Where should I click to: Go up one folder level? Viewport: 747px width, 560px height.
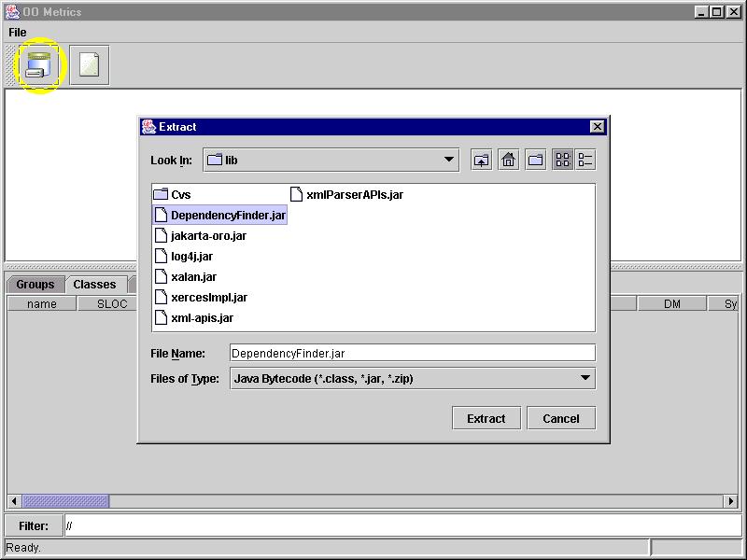tap(481, 160)
